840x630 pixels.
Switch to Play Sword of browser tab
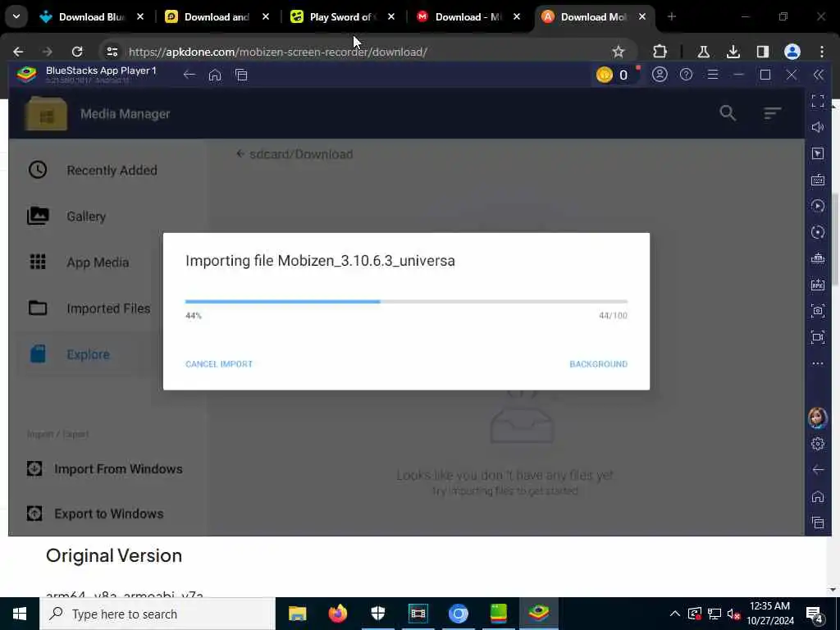pyautogui.click(x=343, y=16)
